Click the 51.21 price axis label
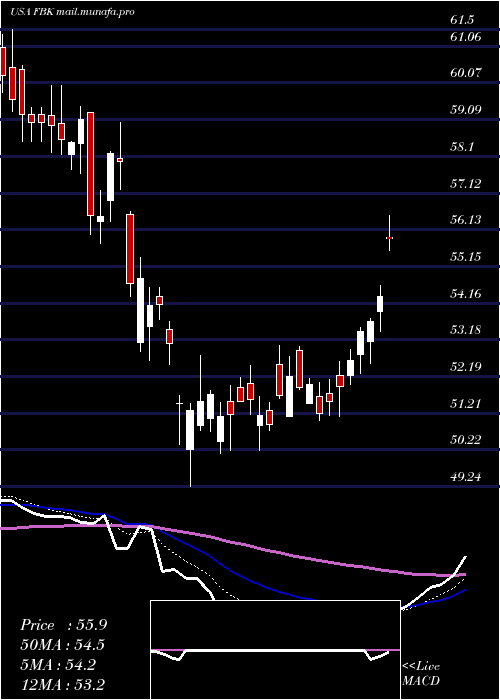500x700 pixels. [466, 404]
